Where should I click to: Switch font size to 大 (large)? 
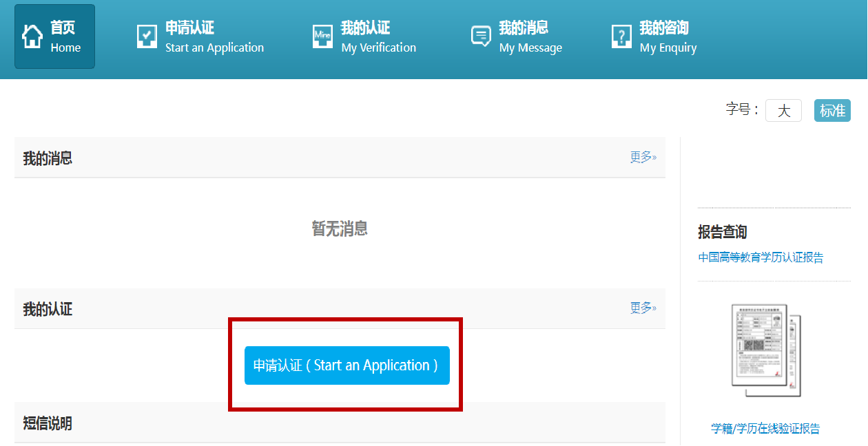783,111
